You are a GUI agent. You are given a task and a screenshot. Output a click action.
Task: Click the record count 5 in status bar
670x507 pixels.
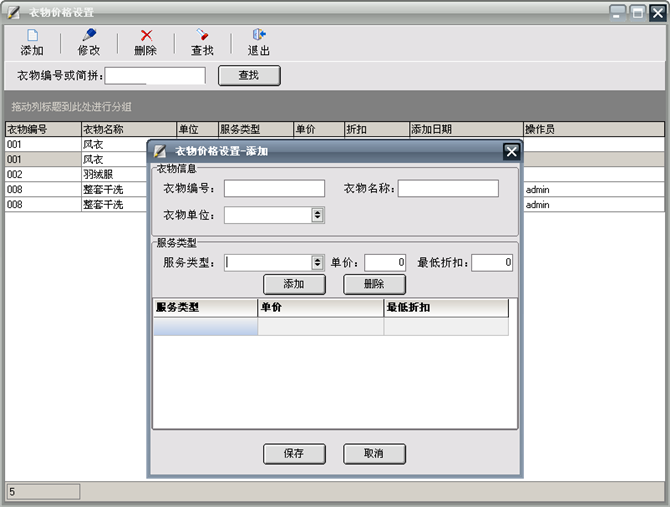point(43,492)
